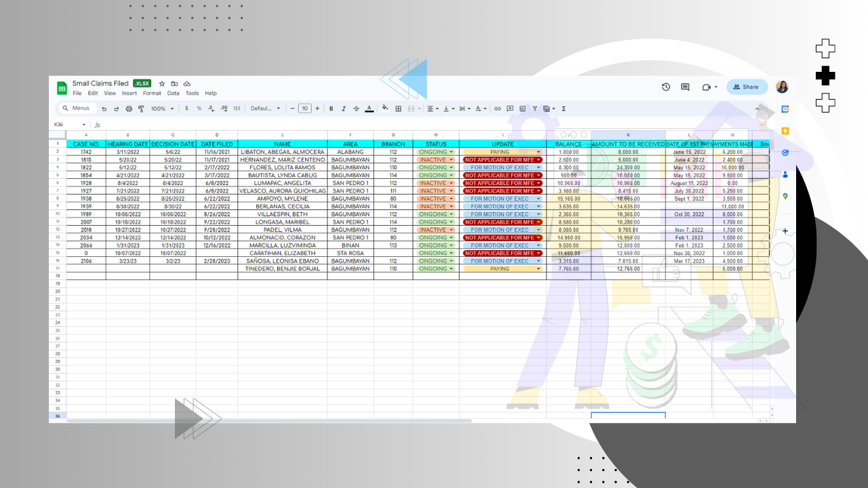The image size is (868, 488).
Task: Print the spreadsheet
Action: pyautogui.click(x=129, y=108)
